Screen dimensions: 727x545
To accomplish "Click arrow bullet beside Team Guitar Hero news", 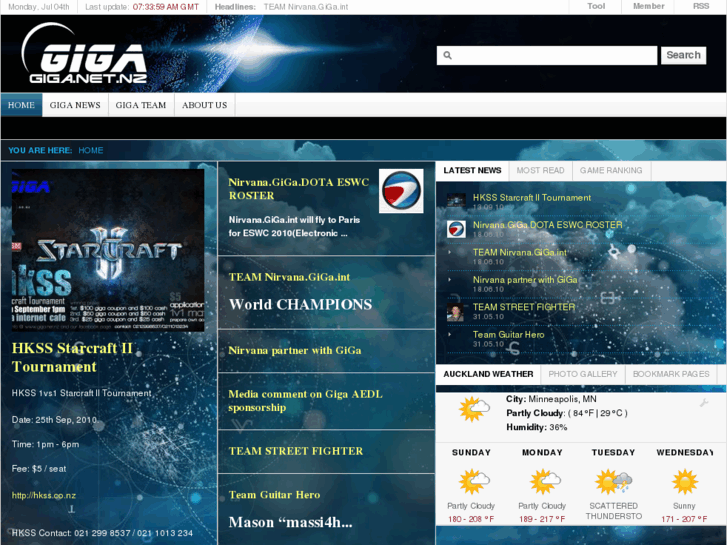I will click(449, 334).
